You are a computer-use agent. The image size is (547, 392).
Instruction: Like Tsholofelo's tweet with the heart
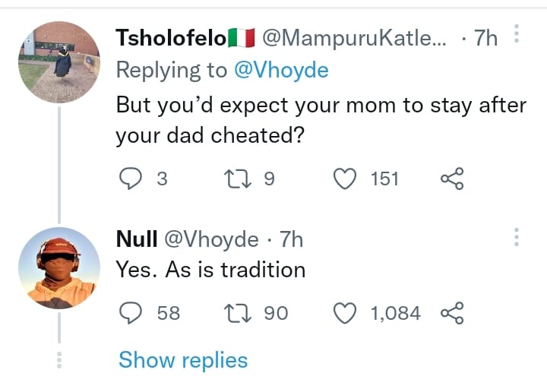tap(346, 179)
